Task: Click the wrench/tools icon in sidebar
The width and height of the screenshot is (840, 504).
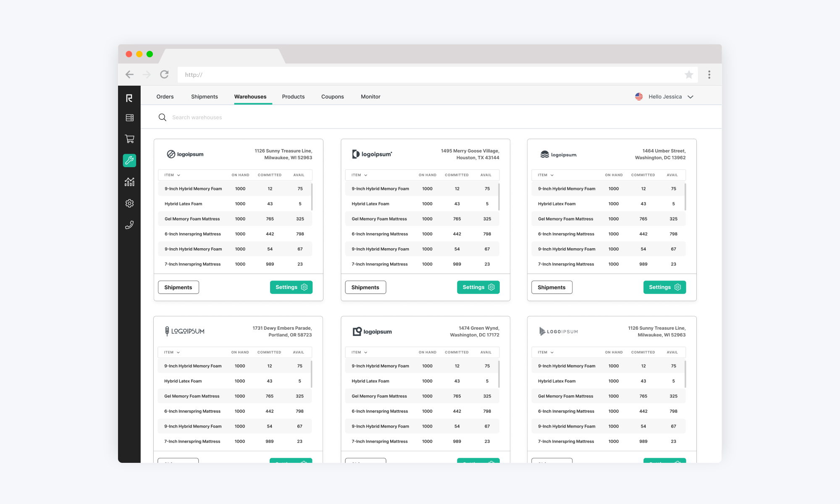Action: 129,160
